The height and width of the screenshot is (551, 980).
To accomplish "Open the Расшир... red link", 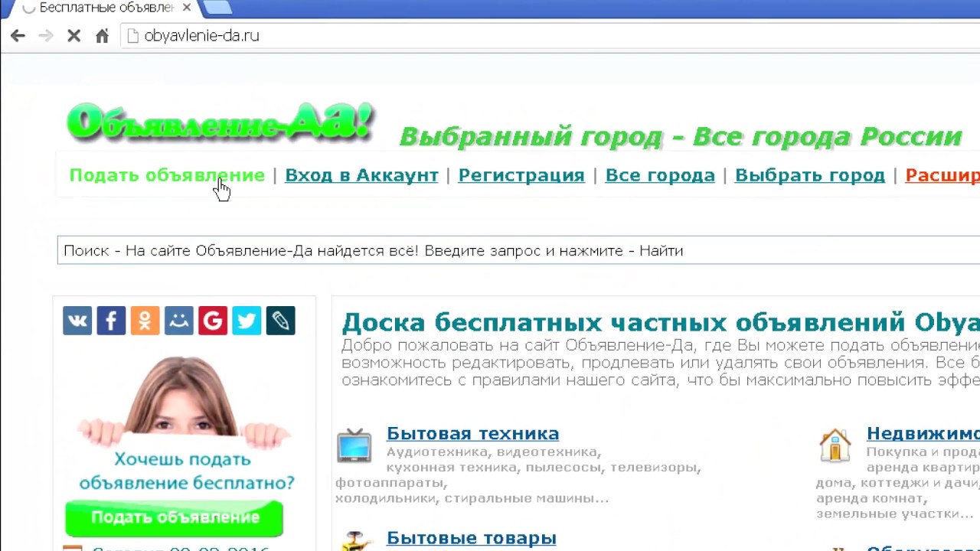I will pyautogui.click(x=942, y=175).
